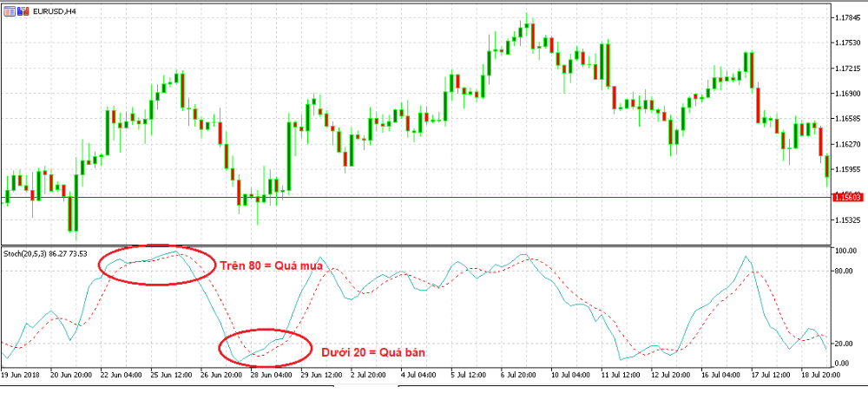The height and width of the screenshot is (393, 868).
Task: Click the 1.16900 price scale label
Action: pyautogui.click(x=846, y=94)
